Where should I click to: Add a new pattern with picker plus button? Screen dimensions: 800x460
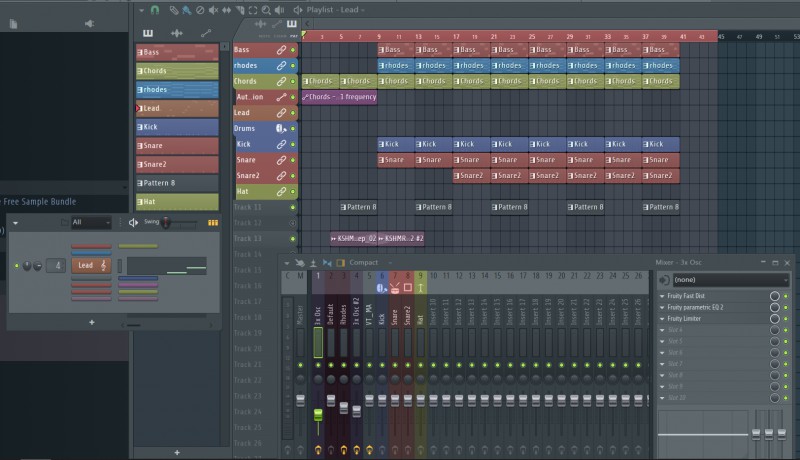(177, 452)
